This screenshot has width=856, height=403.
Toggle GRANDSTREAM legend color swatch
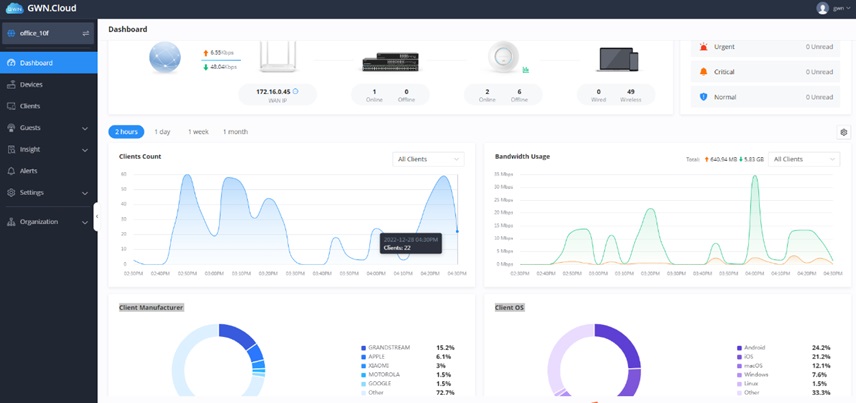pyautogui.click(x=364, y=348)
